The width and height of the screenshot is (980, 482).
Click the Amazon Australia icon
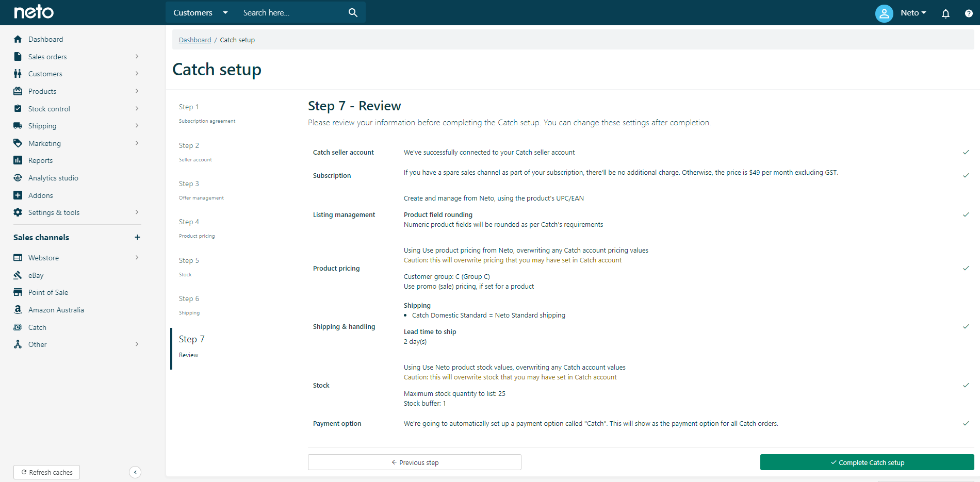[x=18, y=310]
